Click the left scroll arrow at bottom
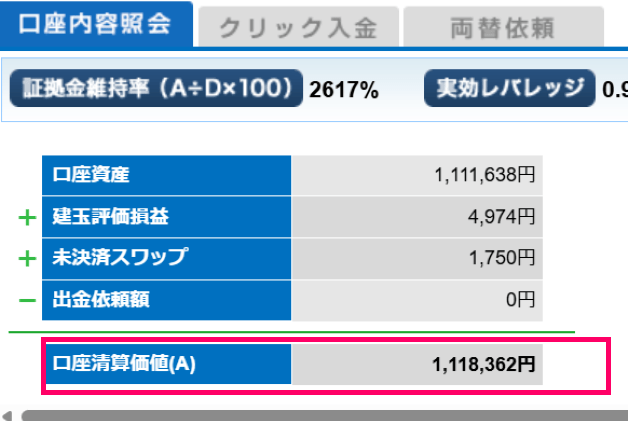628x421 pixels. point(8,414)
